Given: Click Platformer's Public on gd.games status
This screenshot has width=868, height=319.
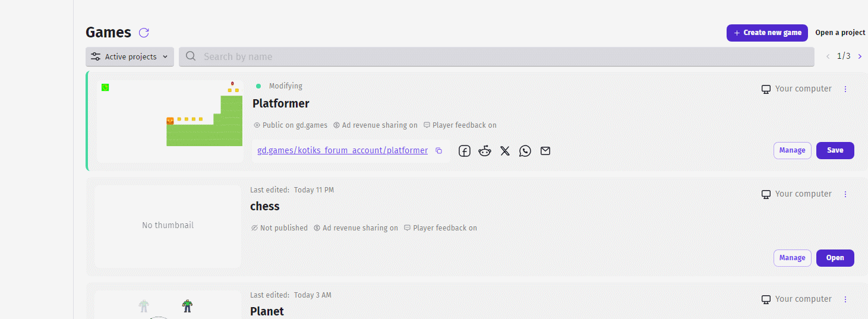Looking at the screenshot, I should coord(291,125).
